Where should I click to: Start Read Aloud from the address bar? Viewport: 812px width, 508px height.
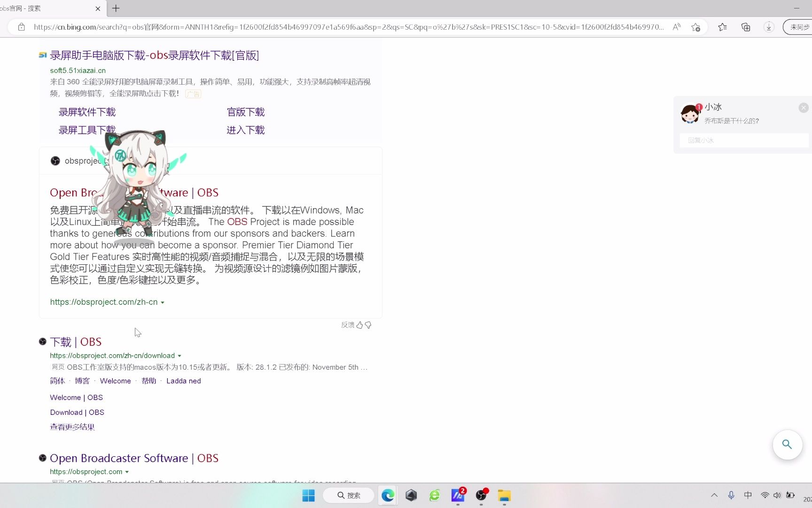point(677,27)
